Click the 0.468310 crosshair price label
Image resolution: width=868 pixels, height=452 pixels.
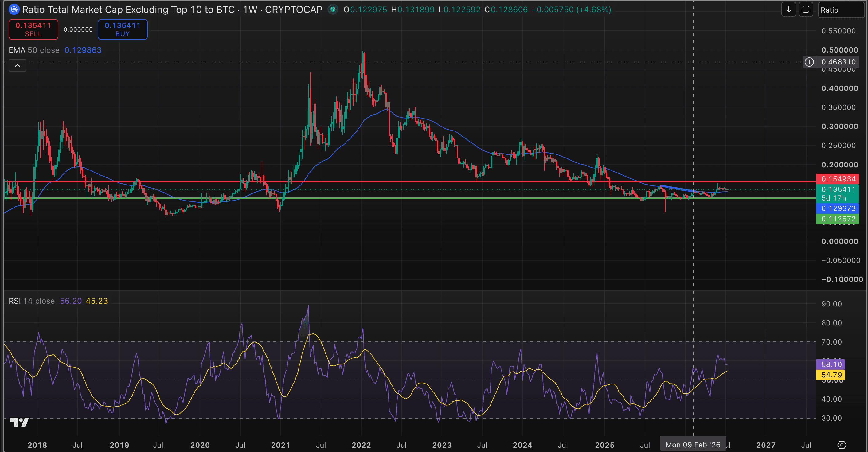point(838,62)
